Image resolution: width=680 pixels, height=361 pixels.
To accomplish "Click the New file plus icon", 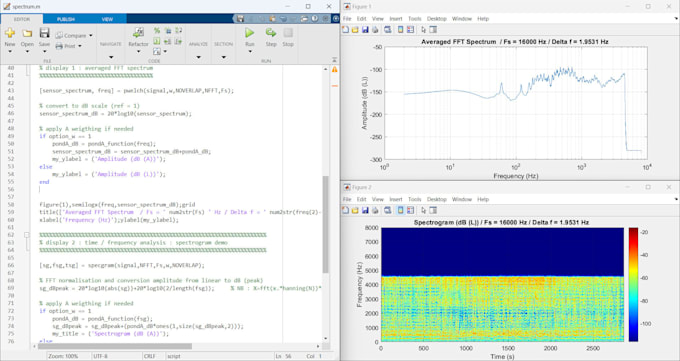I will (x=10, y=33).
